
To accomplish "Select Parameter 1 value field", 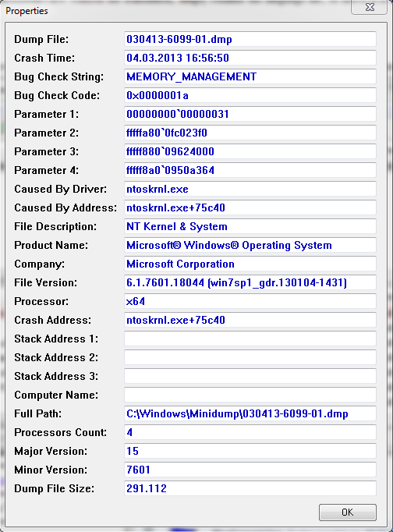I will [x=250, y=114].
